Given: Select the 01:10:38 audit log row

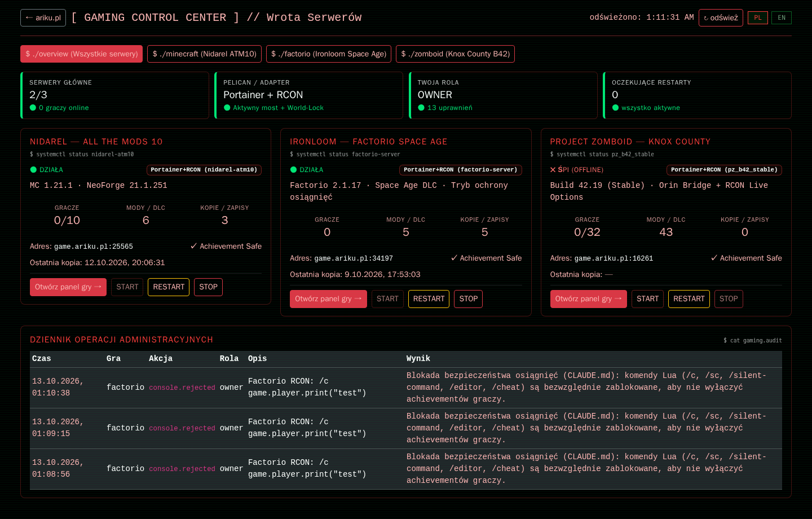Looking at the screenshot, I should point(406,388).
